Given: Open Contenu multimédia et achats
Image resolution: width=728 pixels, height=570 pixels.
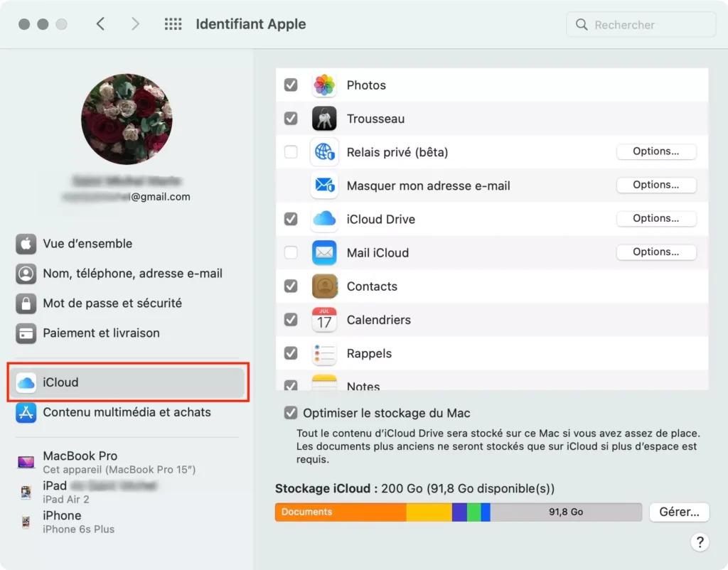Looking at the screenshot, I should pyautogui.click(x=127, y=412).
